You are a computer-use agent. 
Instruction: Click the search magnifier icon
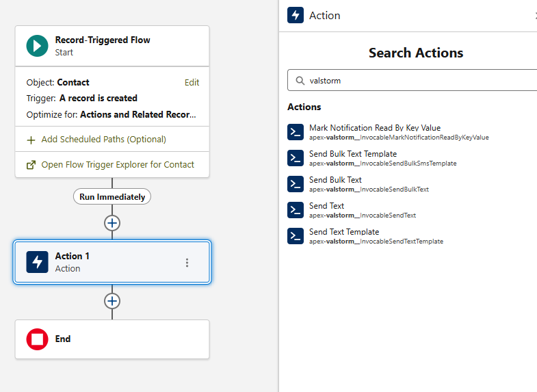(300, 81)
